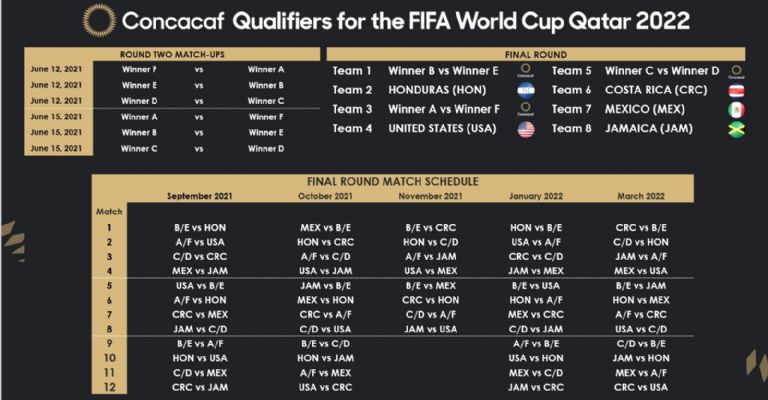768x400 pixels.
Task: Click the Concacaf gold ring logo
Action: click(99, 21)
